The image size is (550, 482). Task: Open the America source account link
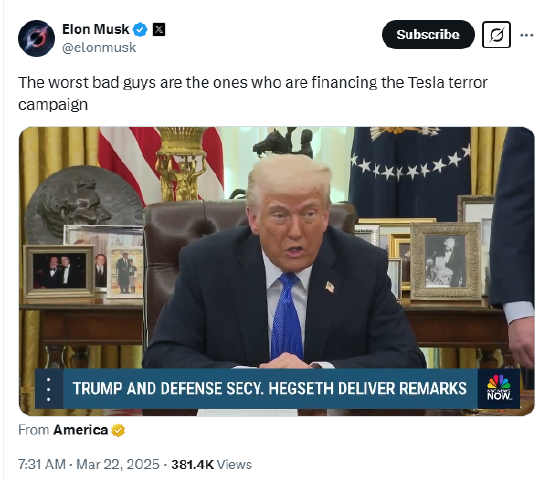(x=80, y=430)
